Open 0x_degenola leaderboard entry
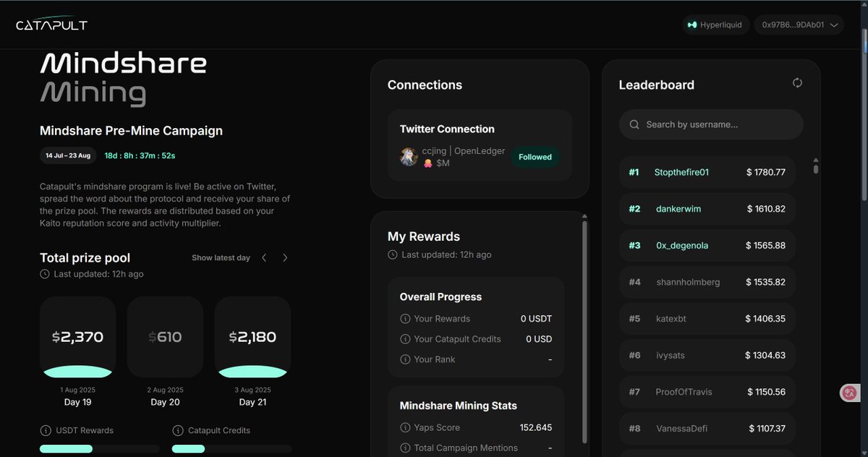Image resolution: width=868 pixels, height=457 pixels. pyautogui.click(x=707, y=246)
